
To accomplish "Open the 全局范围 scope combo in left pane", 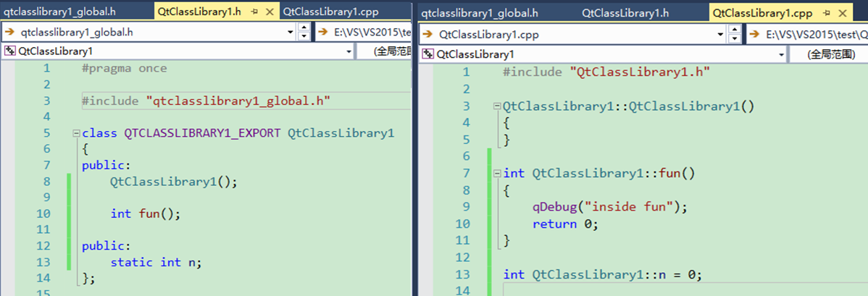I will (385, 51).
